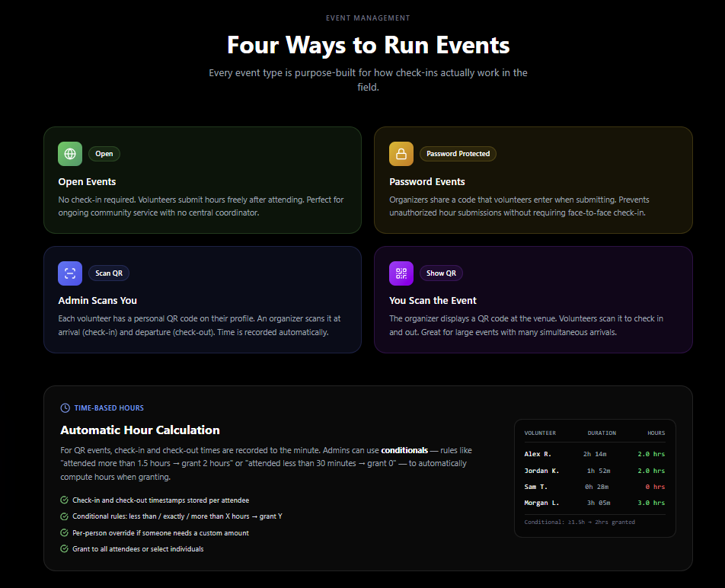Click the conditionals link in the paragraph
The height and width of the screenshot is (588, 725).
tap(404, 449)
